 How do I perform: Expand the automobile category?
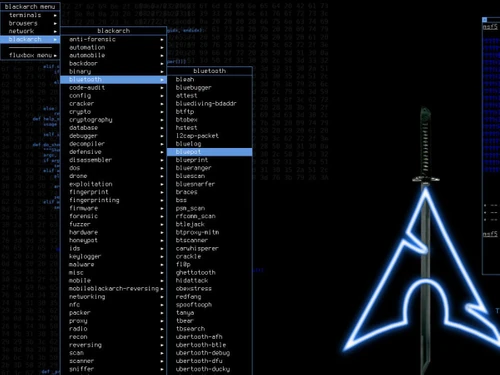point(113,55)
